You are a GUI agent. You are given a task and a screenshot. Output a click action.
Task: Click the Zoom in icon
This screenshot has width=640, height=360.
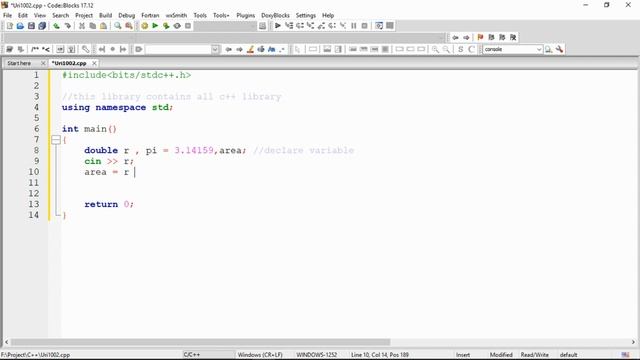coord(435,49)
